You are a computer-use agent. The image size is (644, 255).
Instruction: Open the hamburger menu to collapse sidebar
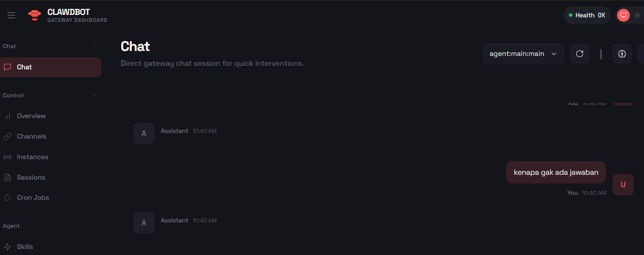(x=11, y=15)
